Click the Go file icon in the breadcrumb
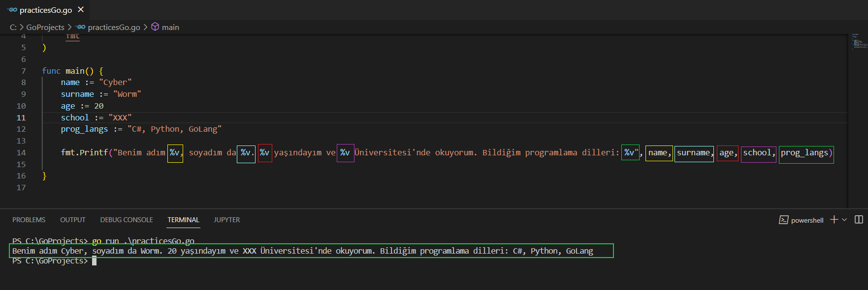This screenshot has width=868, height=290. [x=81, y=27]
